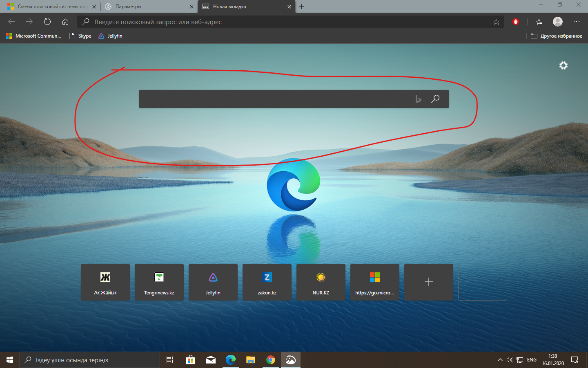
Task: Click the Bing logo in search box
Action: point(418,99)
